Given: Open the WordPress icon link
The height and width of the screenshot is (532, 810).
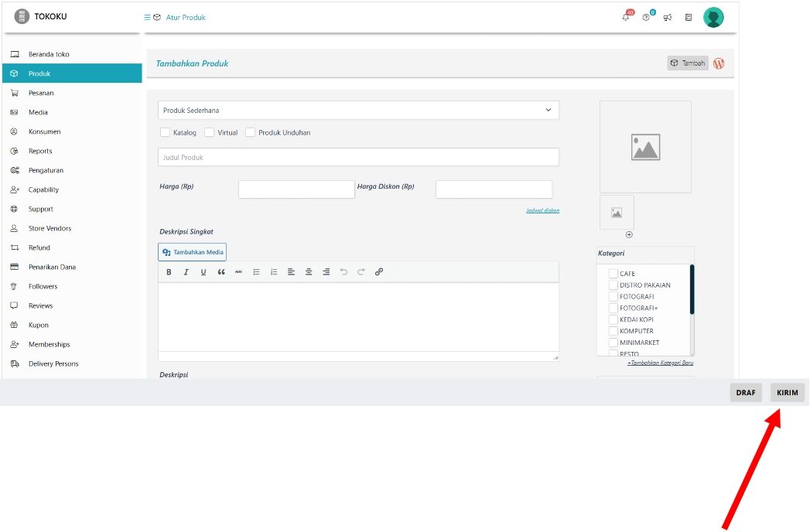Looking at the screenshot, I should point(719,63).
